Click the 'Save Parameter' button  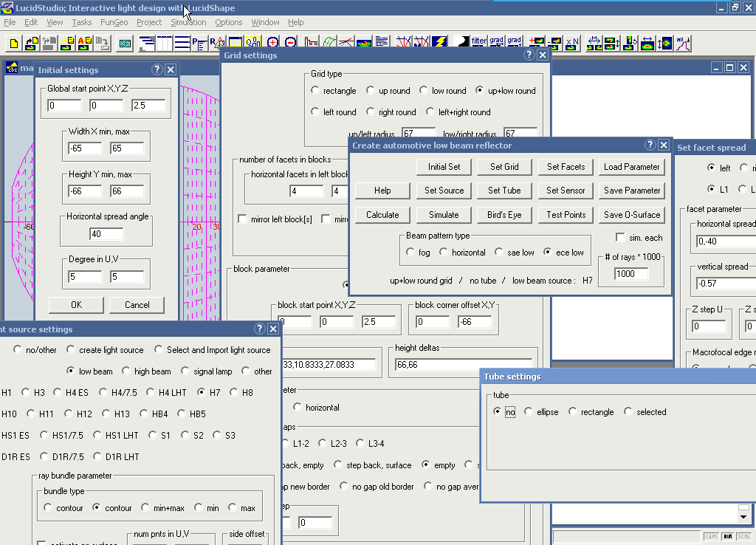632,191
